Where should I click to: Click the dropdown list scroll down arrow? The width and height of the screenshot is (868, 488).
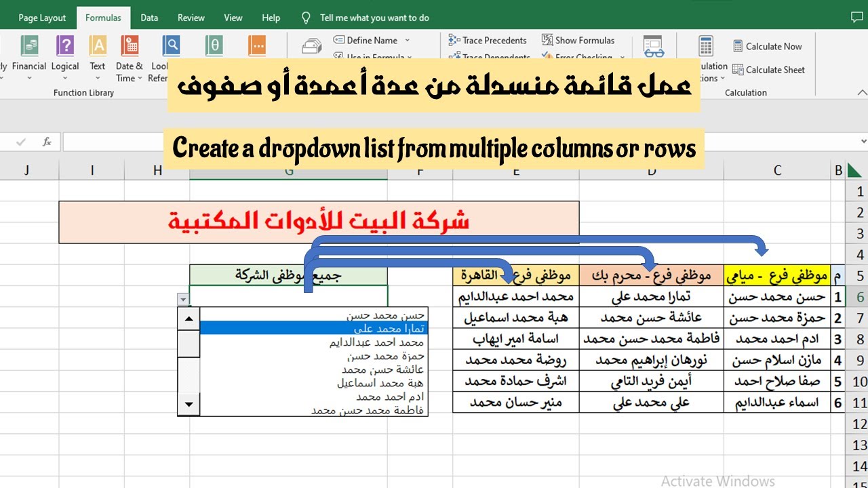[x=189, y=405]
